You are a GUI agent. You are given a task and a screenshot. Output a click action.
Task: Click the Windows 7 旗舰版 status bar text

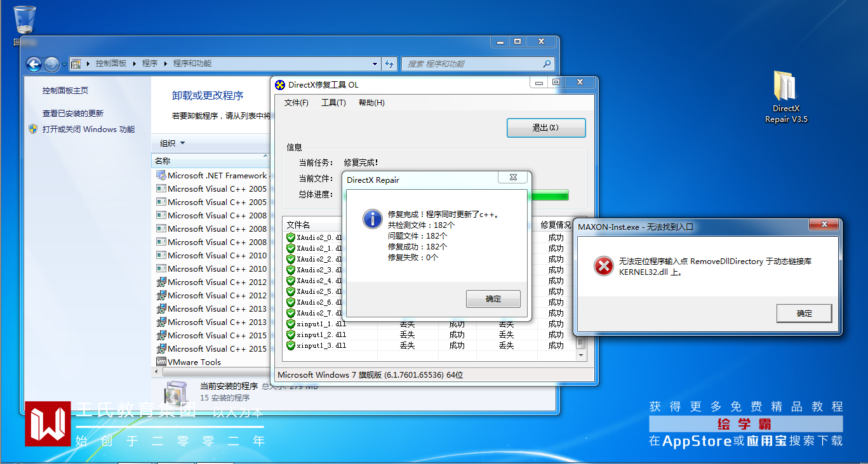(370, 375)
